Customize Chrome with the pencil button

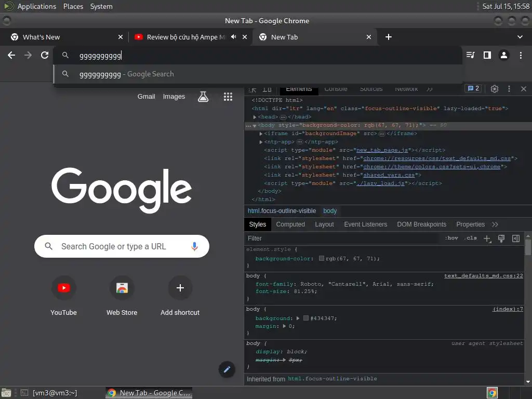[x=227, y=369]
